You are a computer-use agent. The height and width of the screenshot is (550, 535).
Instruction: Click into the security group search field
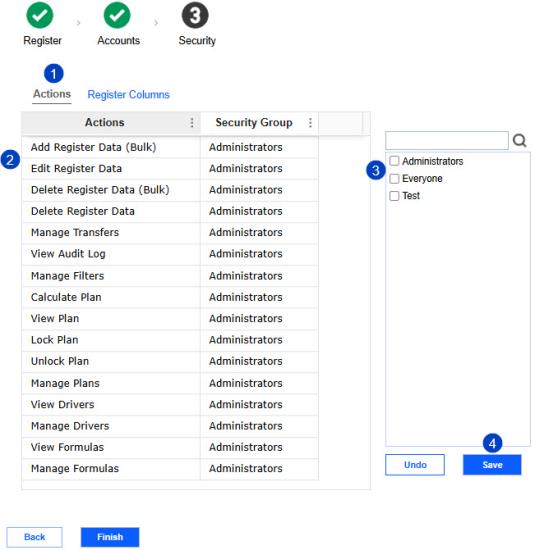tap(447, 141)
